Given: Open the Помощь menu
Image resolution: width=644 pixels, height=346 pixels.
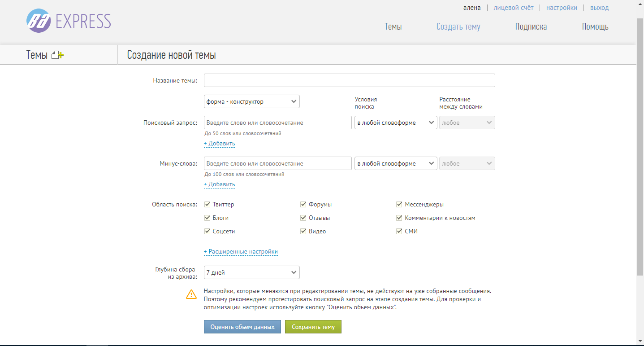Looking at the screenshot, I should click(x=595, y=26).
